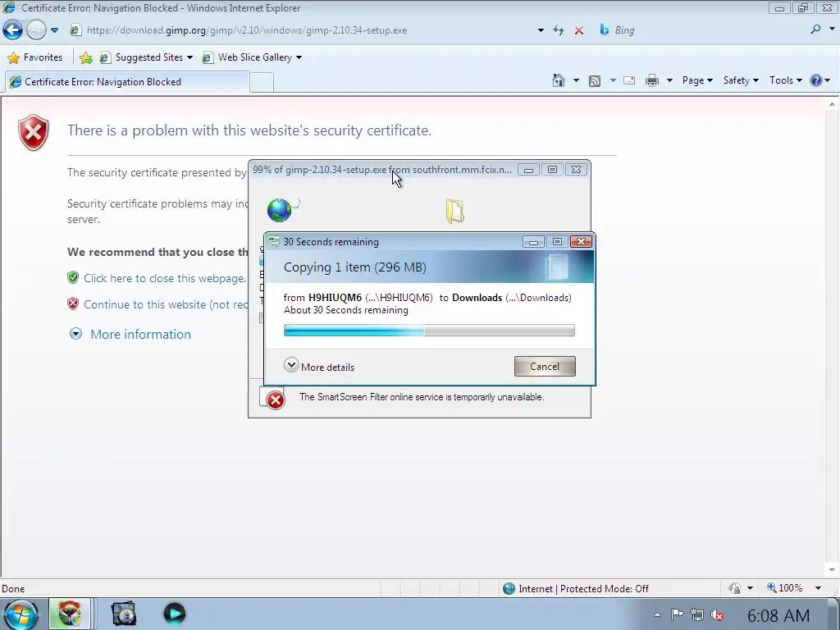Open the zoom level 100% control
The width and height of the screenshot is (840, 630).
(785, 588)
